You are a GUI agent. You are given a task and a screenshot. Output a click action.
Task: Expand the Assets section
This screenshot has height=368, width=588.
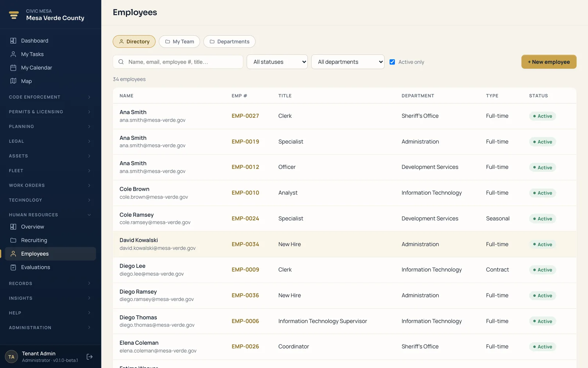click(x=50, y=156)
